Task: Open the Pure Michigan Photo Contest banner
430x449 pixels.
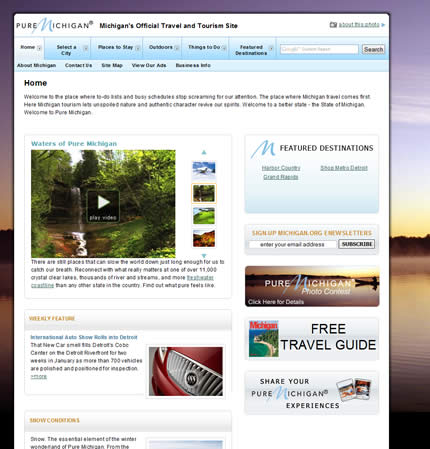Action: tap(312, 286)
